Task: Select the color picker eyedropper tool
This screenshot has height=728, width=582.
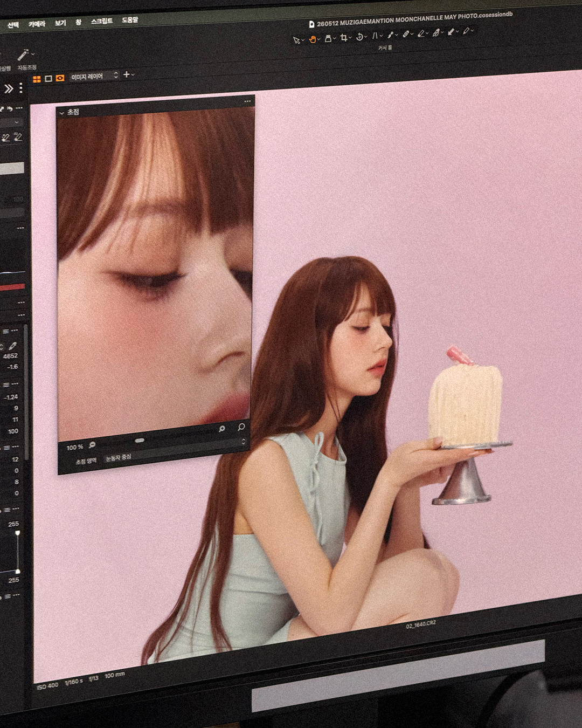Action: [x=466, y=31]
